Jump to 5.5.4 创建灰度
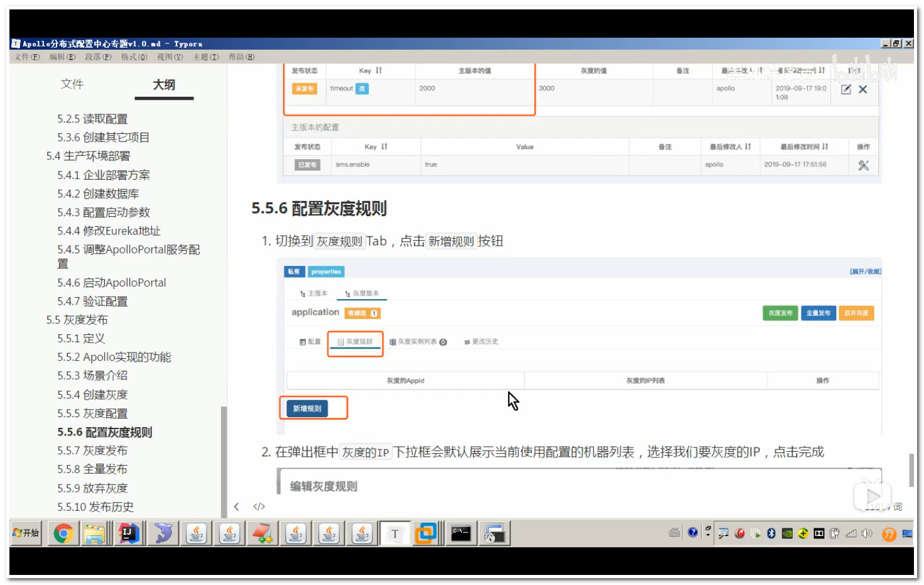Image resolution: width=924 pixels, height=585 pixels. coord(92,395)
